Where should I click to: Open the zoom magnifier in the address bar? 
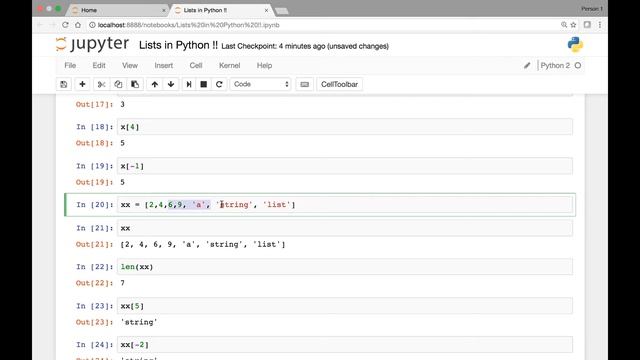(x=564, y=25)
